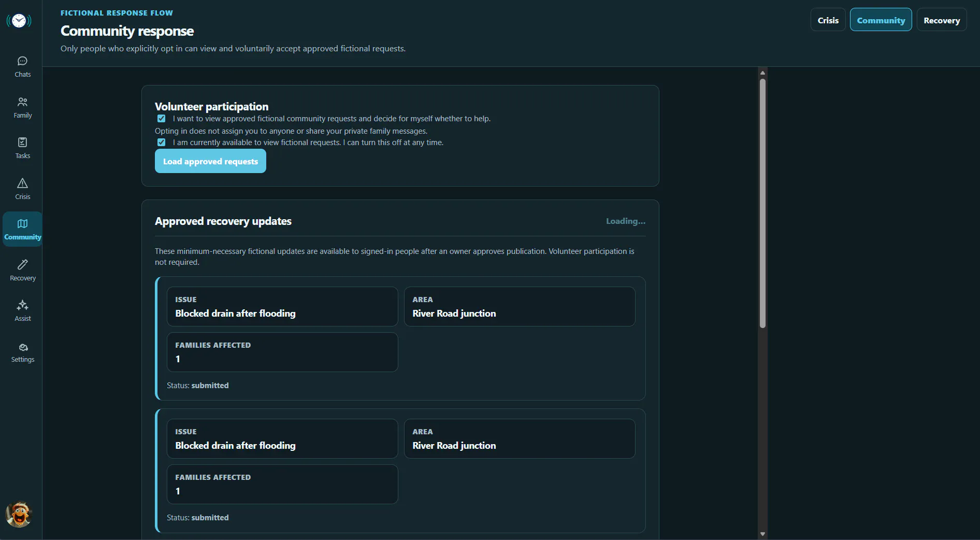Click the Community response page title

[127, 31]
